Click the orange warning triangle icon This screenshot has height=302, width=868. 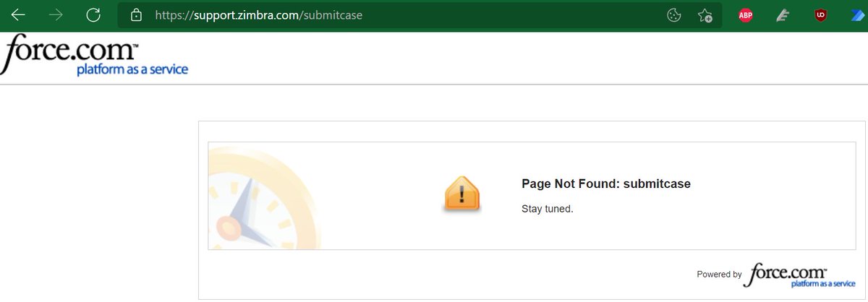(x=461, y=194)
